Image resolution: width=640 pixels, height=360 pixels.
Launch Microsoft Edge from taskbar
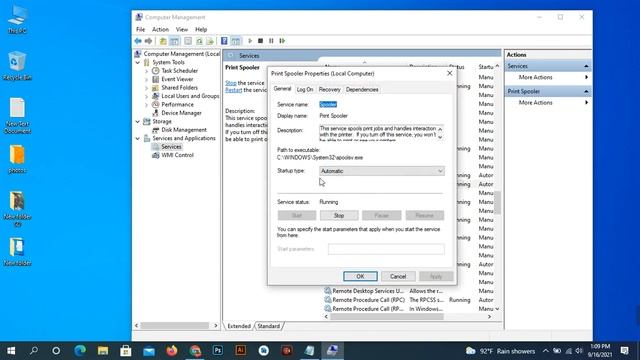(x=80, y=351)
